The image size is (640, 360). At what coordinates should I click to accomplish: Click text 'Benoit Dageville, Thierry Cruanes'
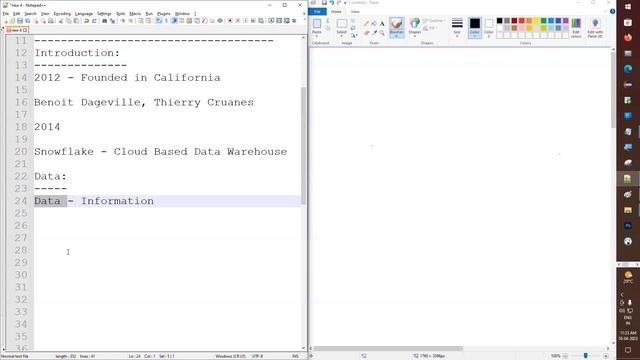click(144, 102)
